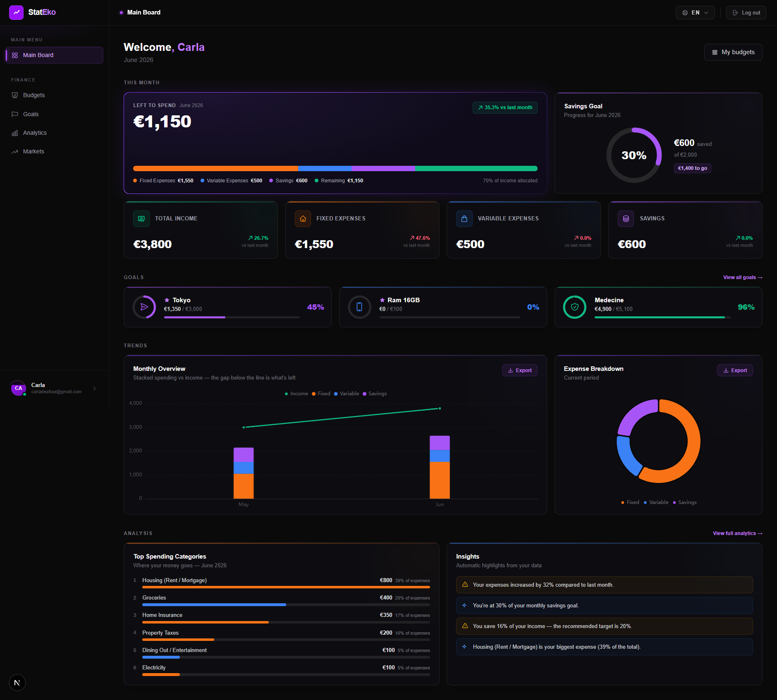Screen dimensions: 777x700
Task: Click the CA user avatar
Action: (x=19, y=388)
